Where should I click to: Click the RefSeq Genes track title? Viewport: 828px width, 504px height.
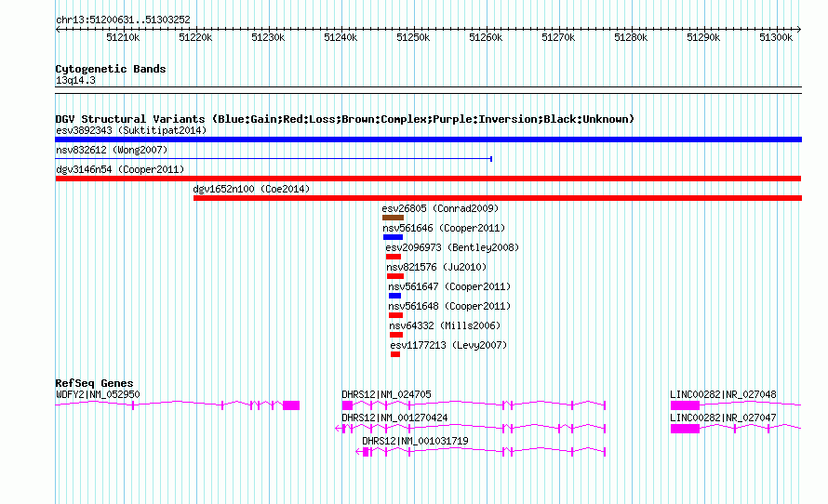[x=94, y=383]
